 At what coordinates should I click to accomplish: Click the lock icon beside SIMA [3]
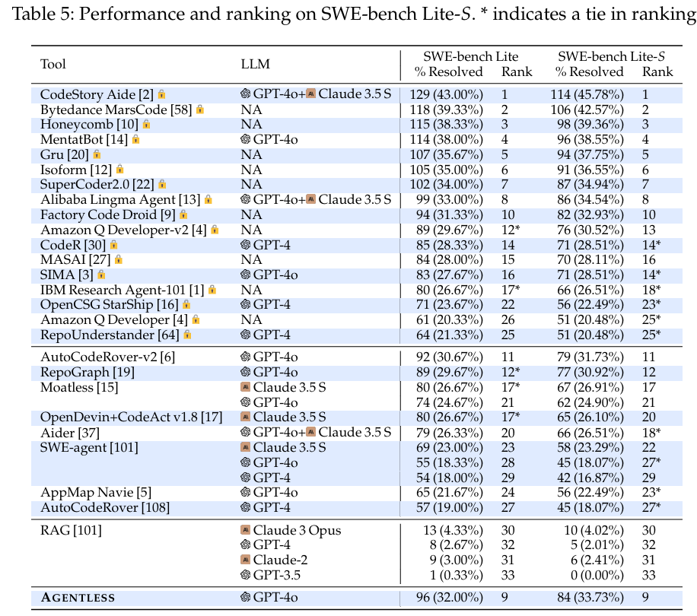[101, 275]
